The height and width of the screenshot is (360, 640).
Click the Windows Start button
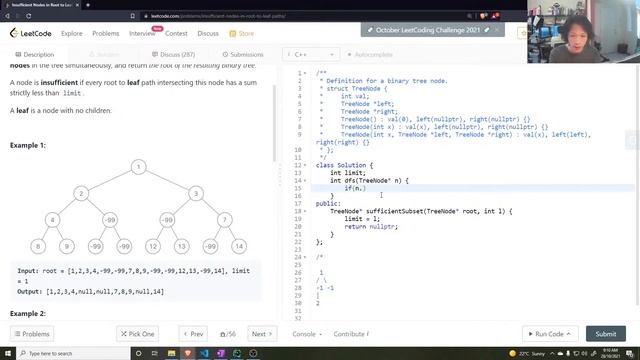(x=8, y=353)
